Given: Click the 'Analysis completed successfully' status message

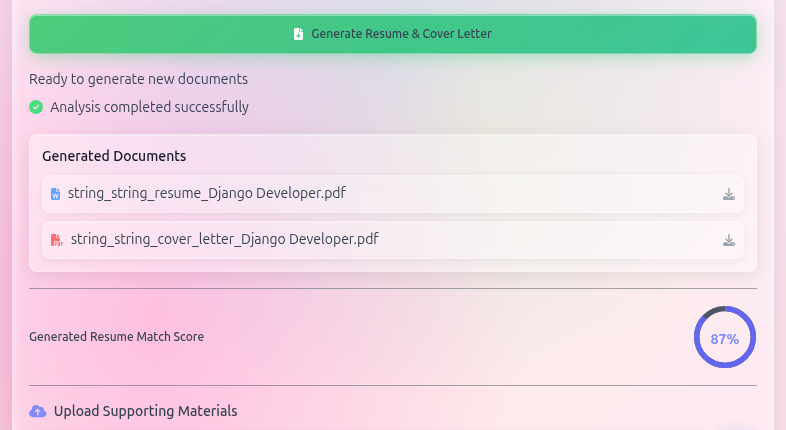Looking at the screenshot, I should (149, 107).
